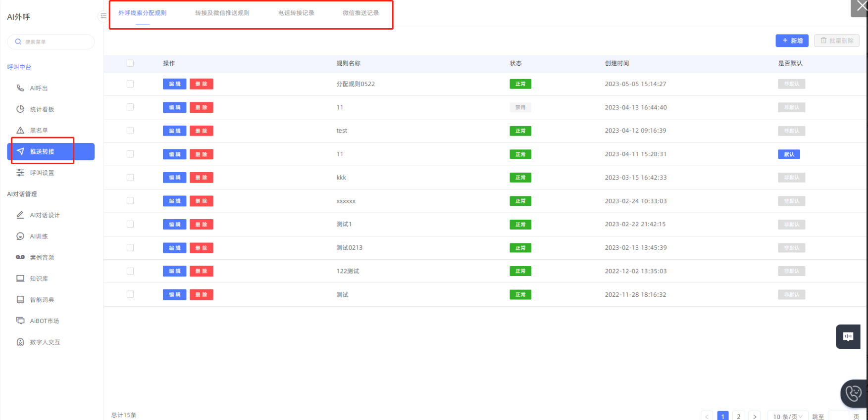Open the 10 条/页 page size dropdown

(787, 416)
